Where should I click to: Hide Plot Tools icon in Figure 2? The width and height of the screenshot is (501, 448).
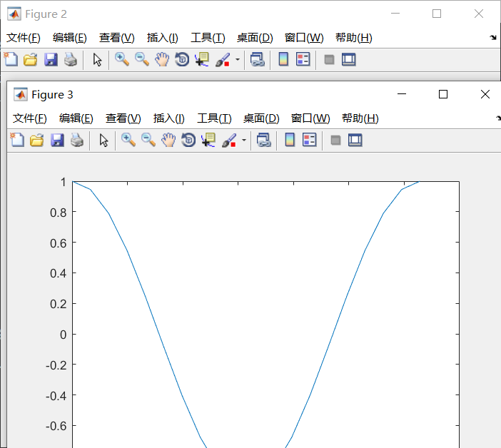point(329,60)
